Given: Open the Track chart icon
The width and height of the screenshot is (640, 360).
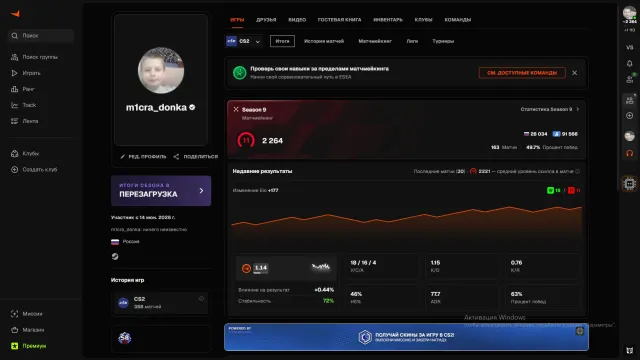Looking at the screenshot, I should pos(15,105).
